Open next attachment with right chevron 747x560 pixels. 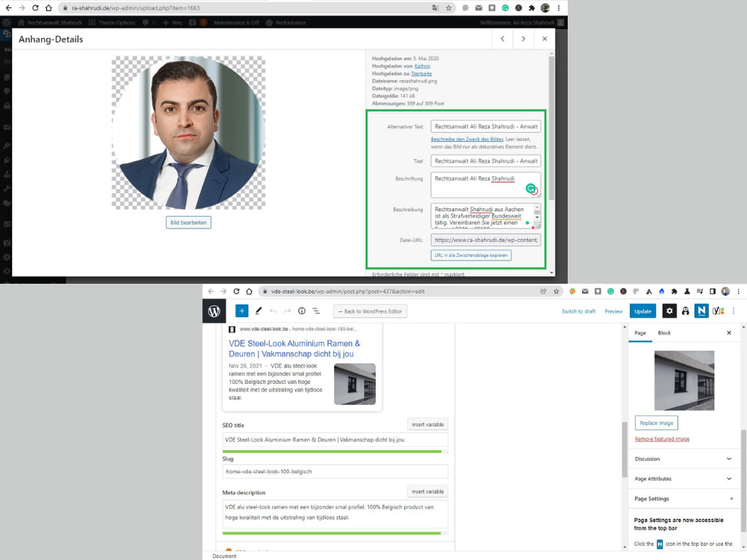pos(523,39)
